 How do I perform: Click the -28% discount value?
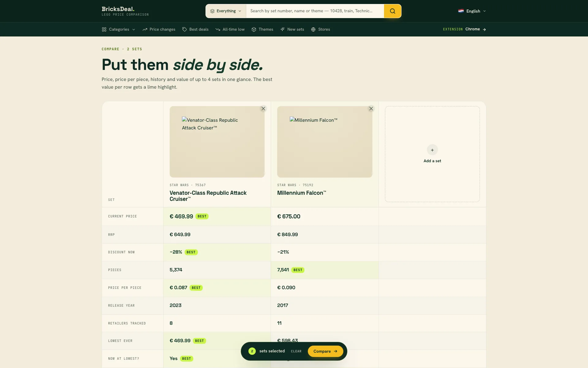click(176, 252)
